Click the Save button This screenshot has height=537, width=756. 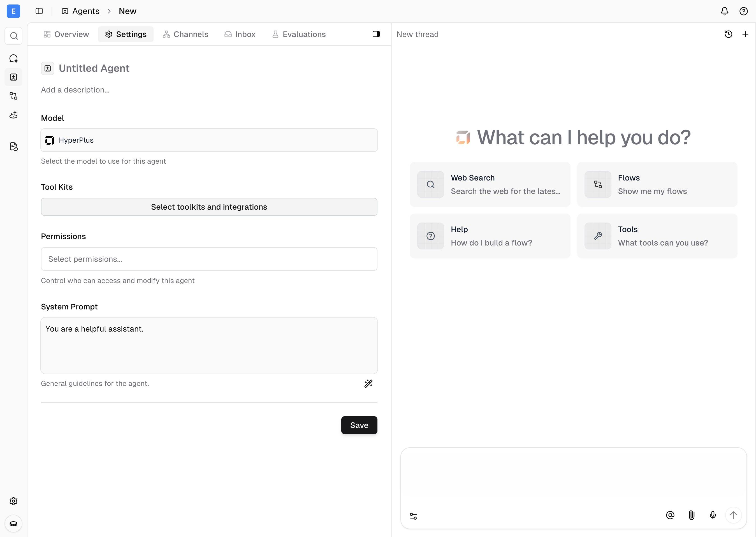359,425
